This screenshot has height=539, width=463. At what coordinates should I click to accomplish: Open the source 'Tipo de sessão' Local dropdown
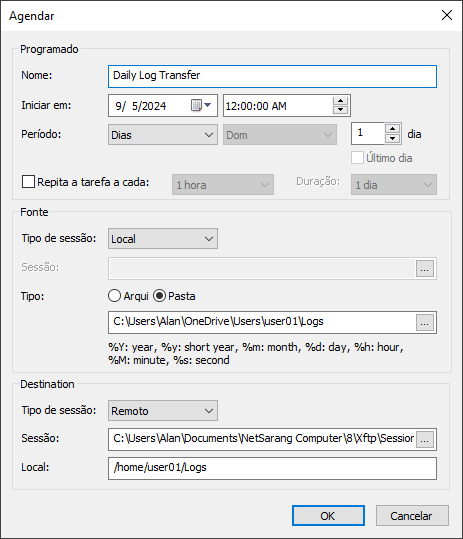(x=163, y=239)
